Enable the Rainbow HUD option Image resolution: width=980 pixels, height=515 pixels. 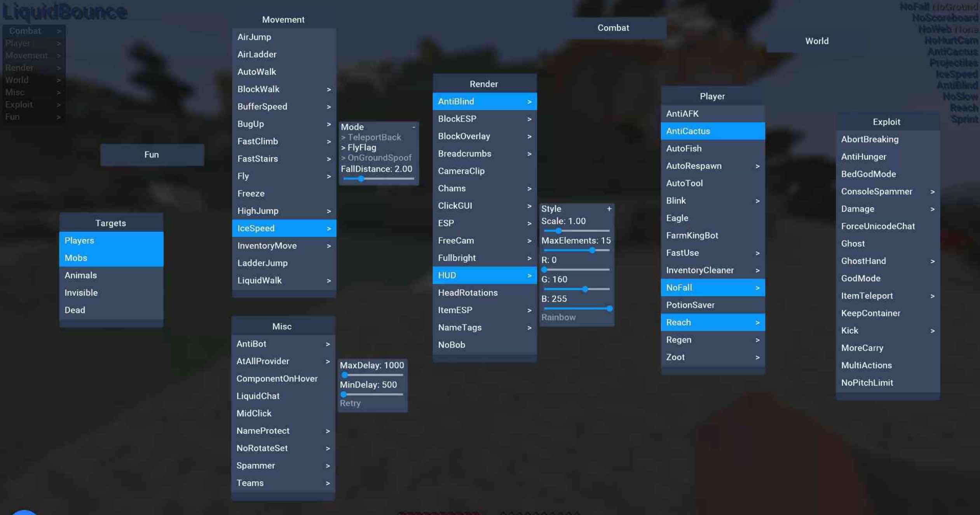(558, 317)
